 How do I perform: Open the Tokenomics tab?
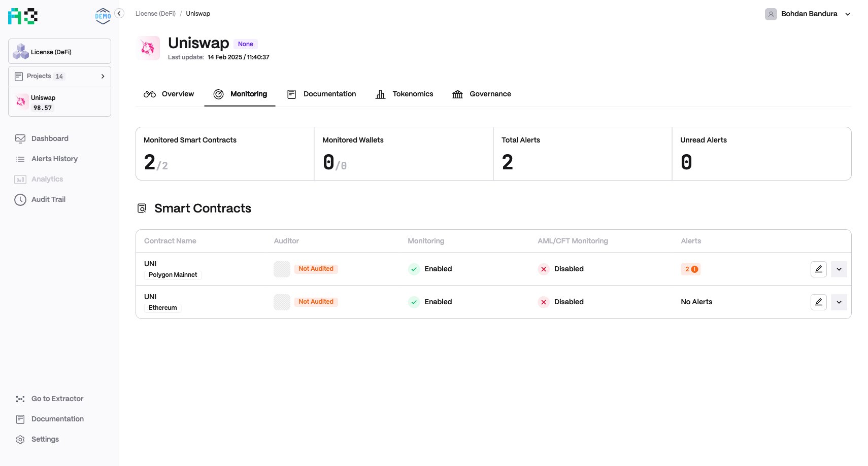pos(404,94)
